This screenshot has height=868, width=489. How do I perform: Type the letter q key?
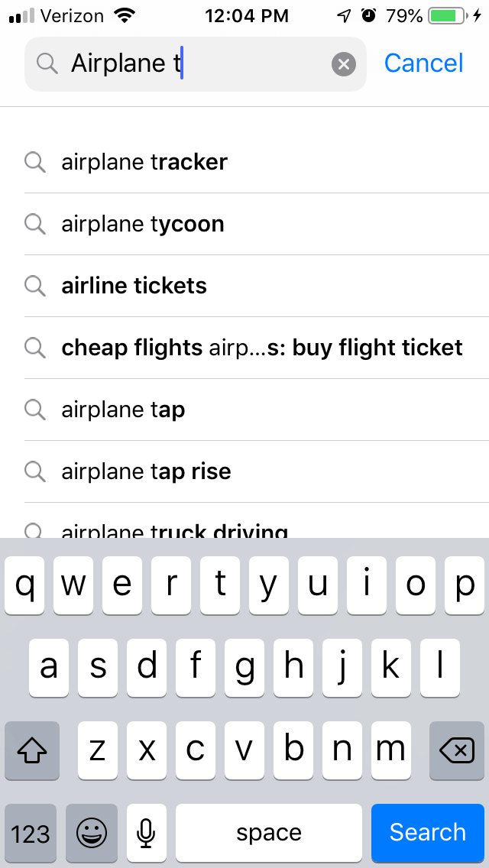25,585
